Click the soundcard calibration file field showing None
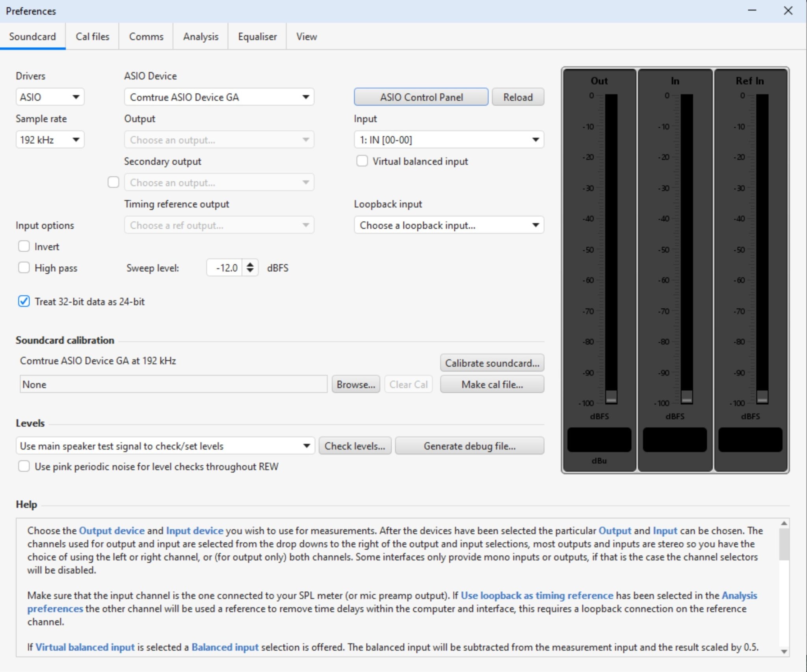Image resolution: width=807 pixels, height=672 pixels. click(173, 384)
